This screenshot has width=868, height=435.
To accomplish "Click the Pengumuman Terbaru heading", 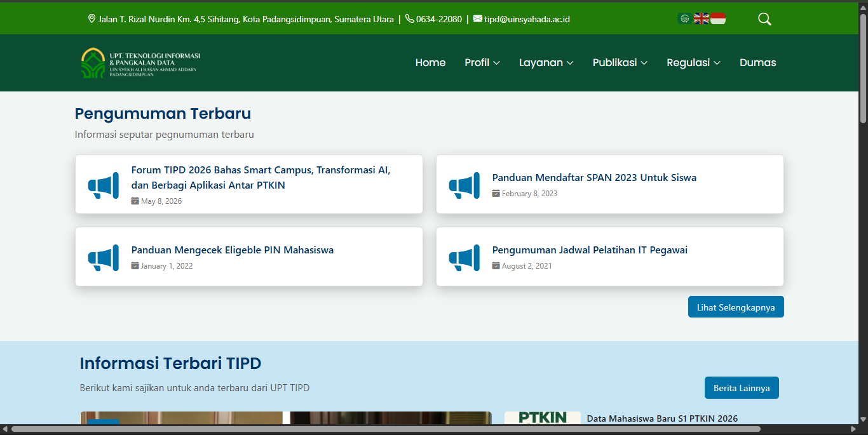I will click(163, 114).
